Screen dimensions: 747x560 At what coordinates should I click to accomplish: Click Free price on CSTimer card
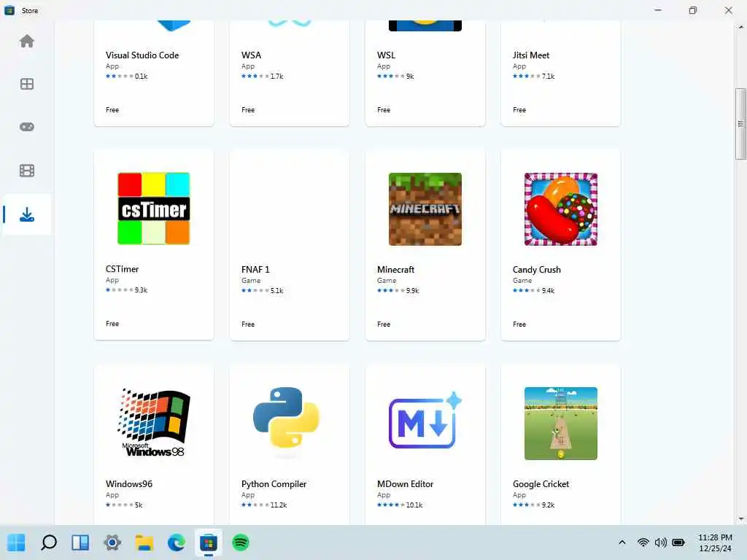[x=112, y=323]
